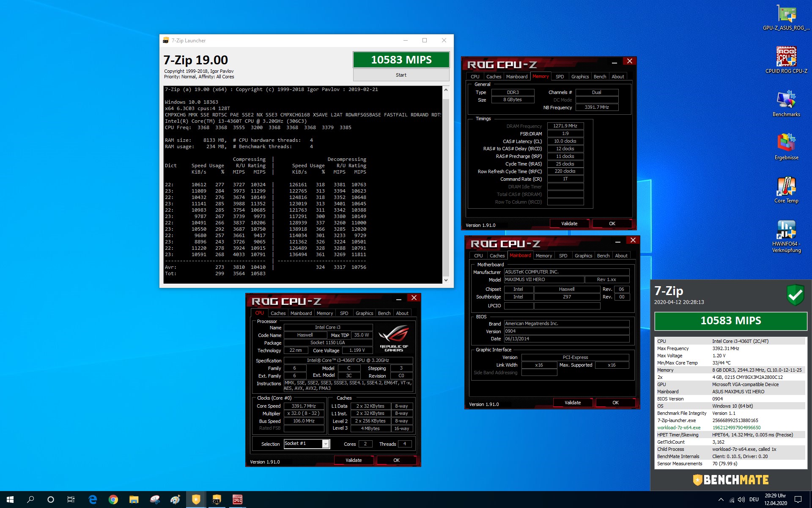Open taskbar clock showing 20:29 Uhr
This screenshot has height=508, width=812.
775,500
